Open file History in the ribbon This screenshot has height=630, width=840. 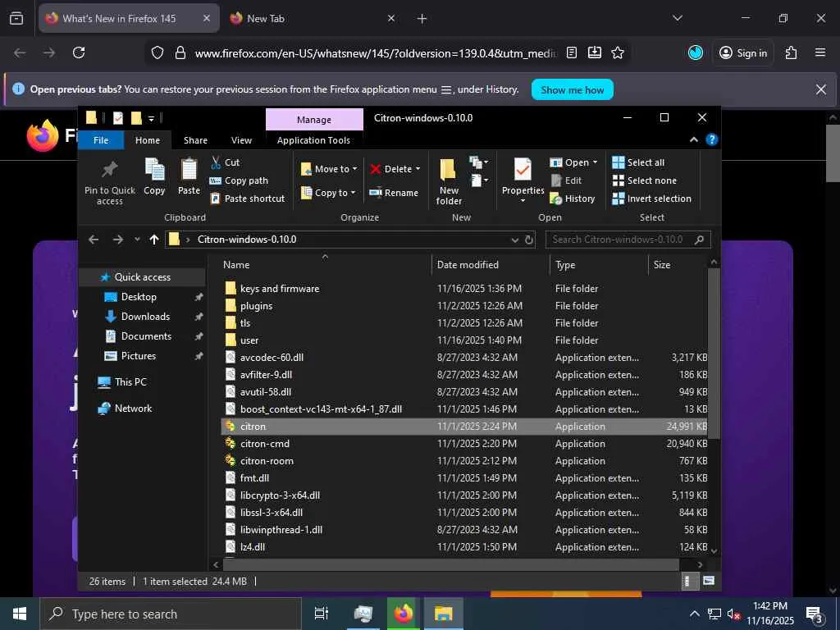[573, 199]
